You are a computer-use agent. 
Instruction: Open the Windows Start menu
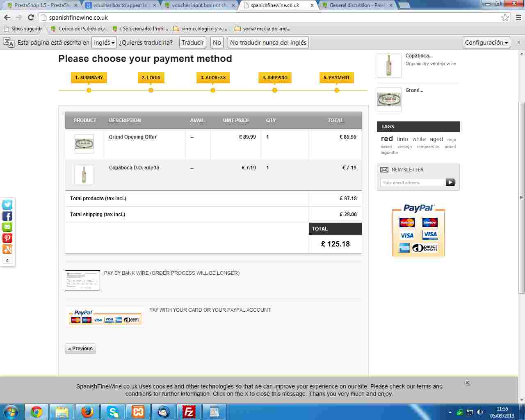(x=11, y=412)
